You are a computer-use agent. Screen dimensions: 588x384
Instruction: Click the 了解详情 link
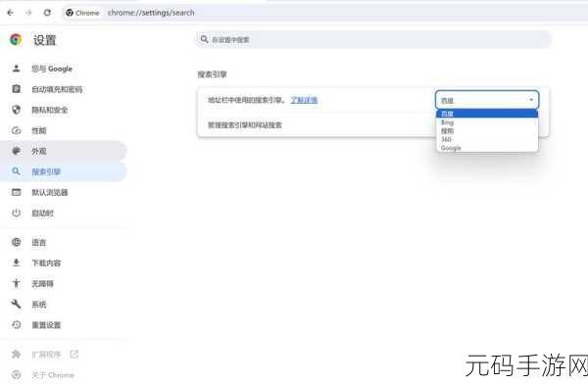click(304, 100)
